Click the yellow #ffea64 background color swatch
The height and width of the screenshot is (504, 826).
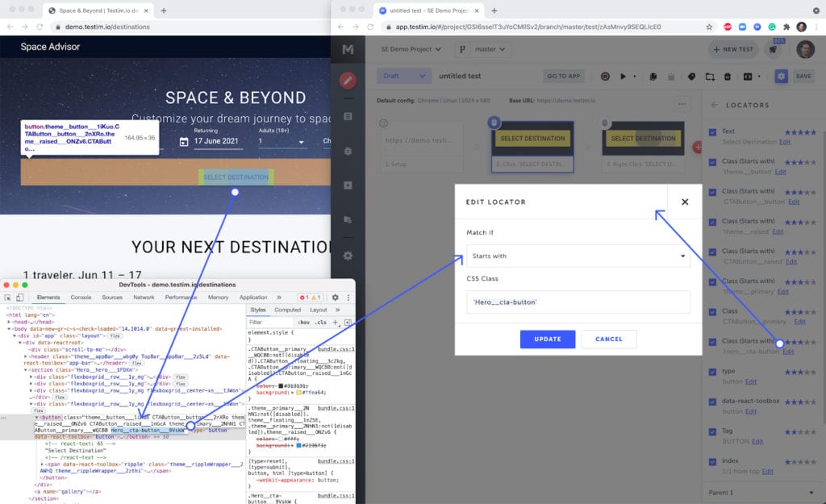pyautogui.click(x=298, y=393)
